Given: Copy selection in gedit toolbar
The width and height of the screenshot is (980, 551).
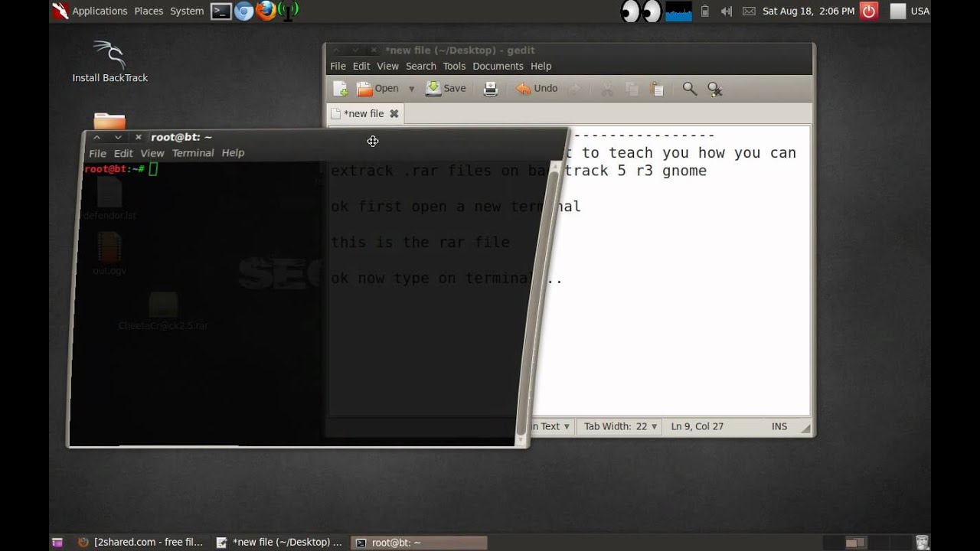Looking at the screenshot, I should pyautogui.click(x=632, y=89).
